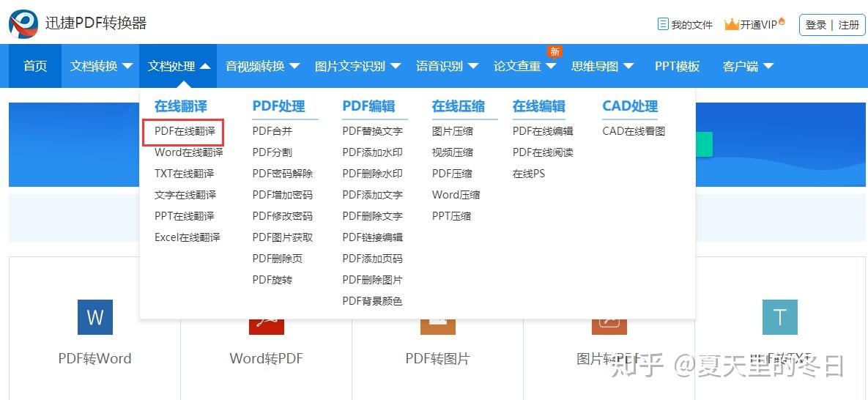
Task: Open PPT模板 menu item
Action: point(677,66)
